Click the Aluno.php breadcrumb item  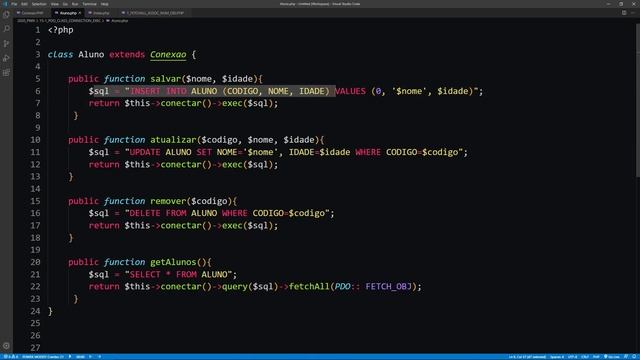(119, 20)
